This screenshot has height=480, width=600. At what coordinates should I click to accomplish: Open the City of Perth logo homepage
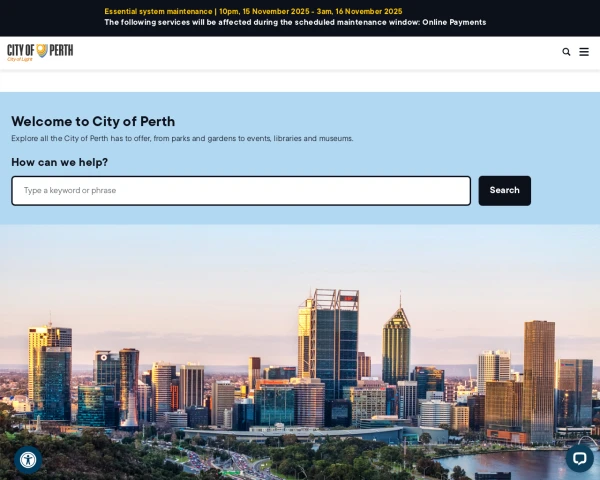[40, 52]
